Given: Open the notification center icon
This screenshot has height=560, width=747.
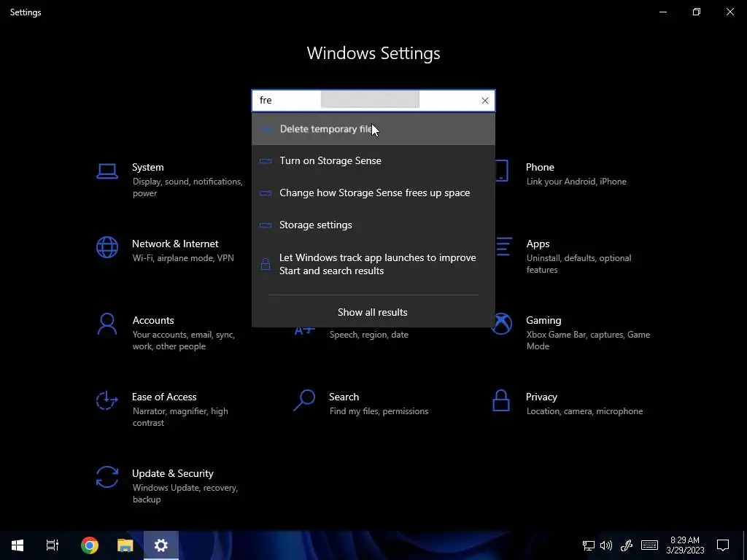Looking at the screenshot, I should point(723,545).
